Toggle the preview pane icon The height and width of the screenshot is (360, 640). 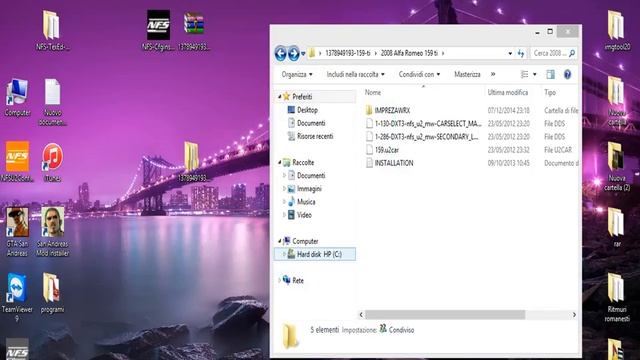[551, 74]
